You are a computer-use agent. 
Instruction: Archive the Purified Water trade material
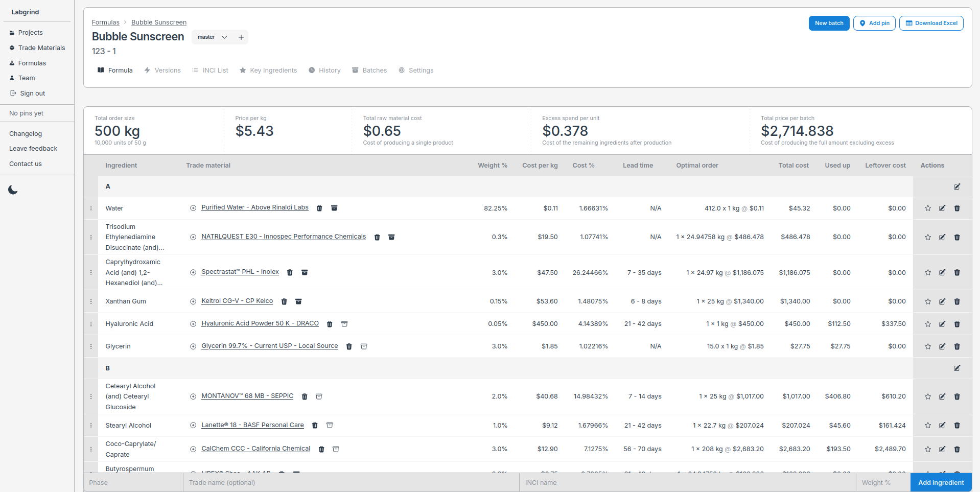334,208
